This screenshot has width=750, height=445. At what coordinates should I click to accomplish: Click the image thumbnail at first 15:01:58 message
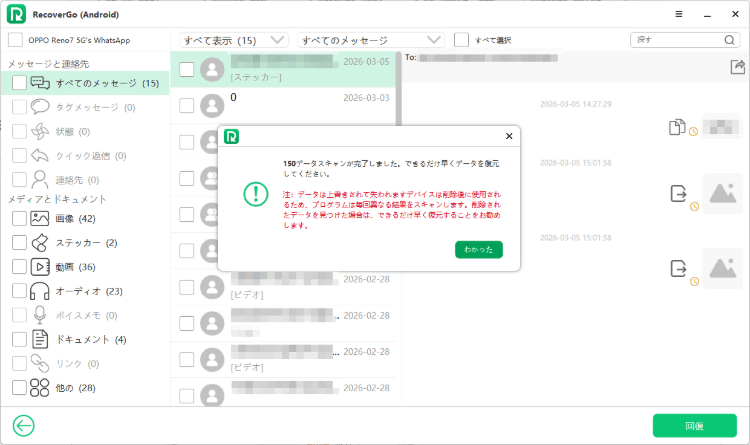[722, 193]
